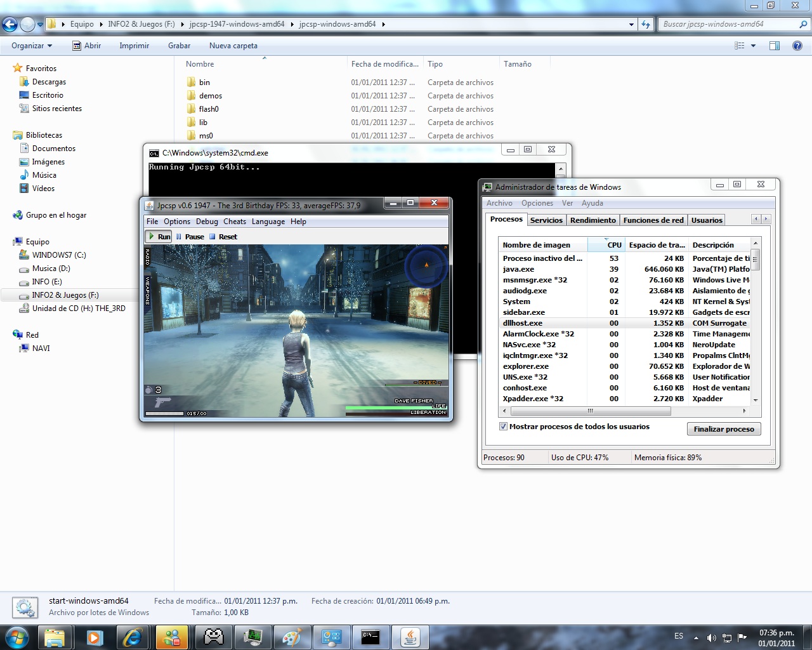
Task: Open the Organizar dropdown menu
Action: coord(32,46)
